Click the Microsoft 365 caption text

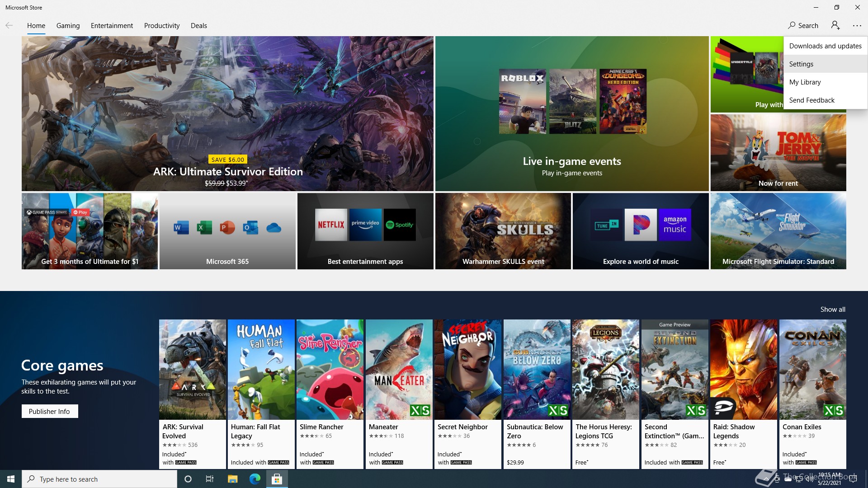227,261
